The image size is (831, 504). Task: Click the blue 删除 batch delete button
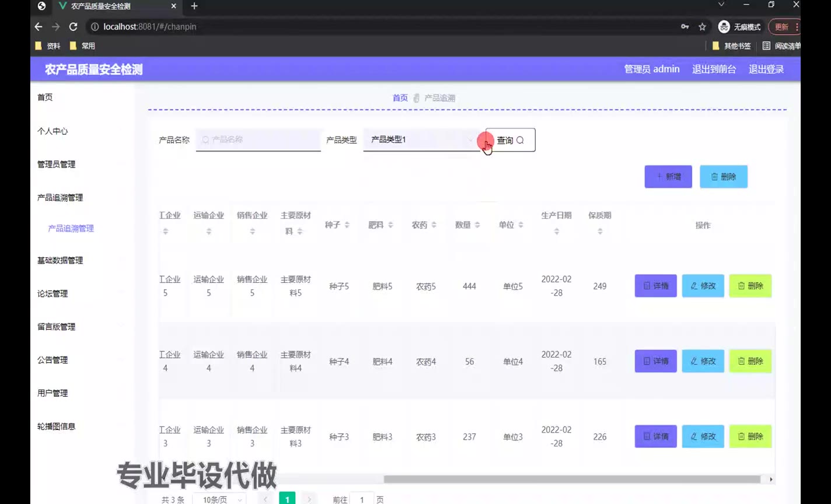724,176
